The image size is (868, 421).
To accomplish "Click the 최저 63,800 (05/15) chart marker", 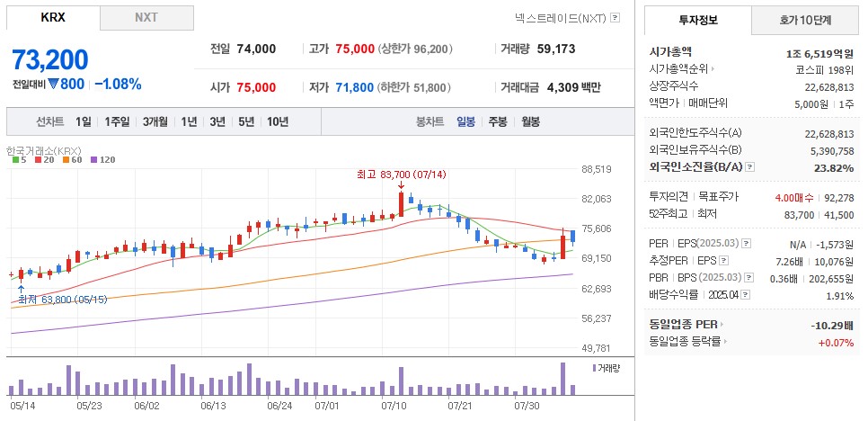I will pyautogui.click(x=63, y=300).
